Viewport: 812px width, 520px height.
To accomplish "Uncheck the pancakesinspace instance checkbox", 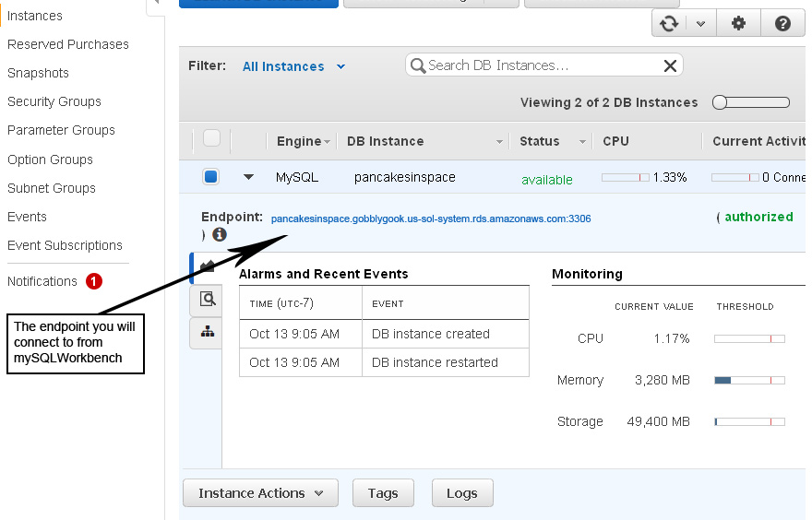I will click(210, 176).
